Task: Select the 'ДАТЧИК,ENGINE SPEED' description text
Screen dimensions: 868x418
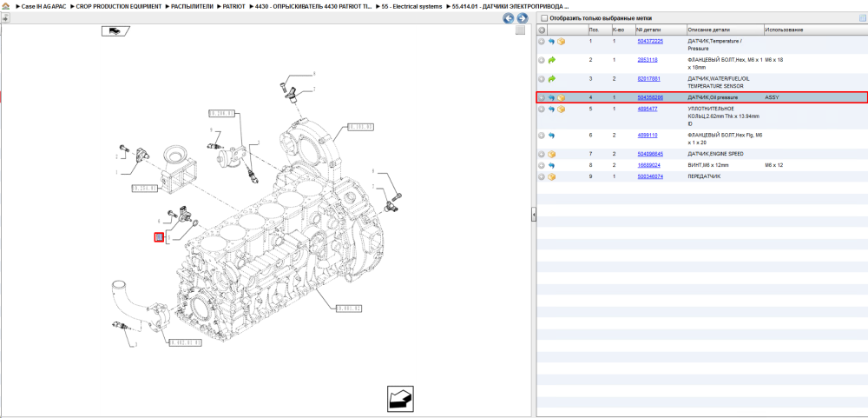Action: pyautogui.click(x=715, y=154)
